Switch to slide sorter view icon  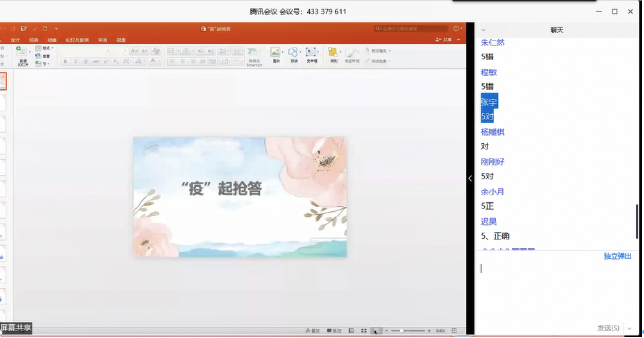click(364, 331)
